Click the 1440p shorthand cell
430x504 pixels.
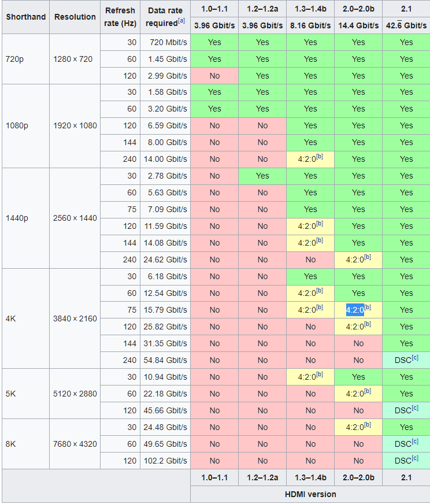coord(18,218)
